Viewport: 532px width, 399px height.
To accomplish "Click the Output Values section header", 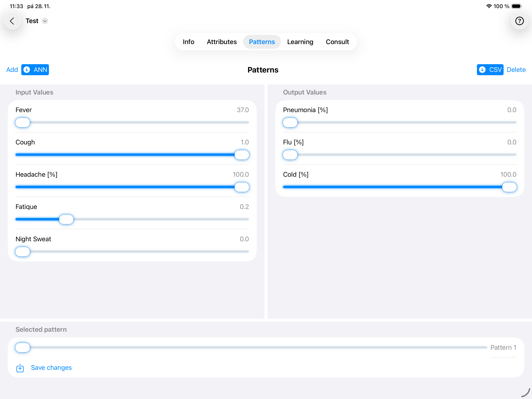I will pos(304,92).
